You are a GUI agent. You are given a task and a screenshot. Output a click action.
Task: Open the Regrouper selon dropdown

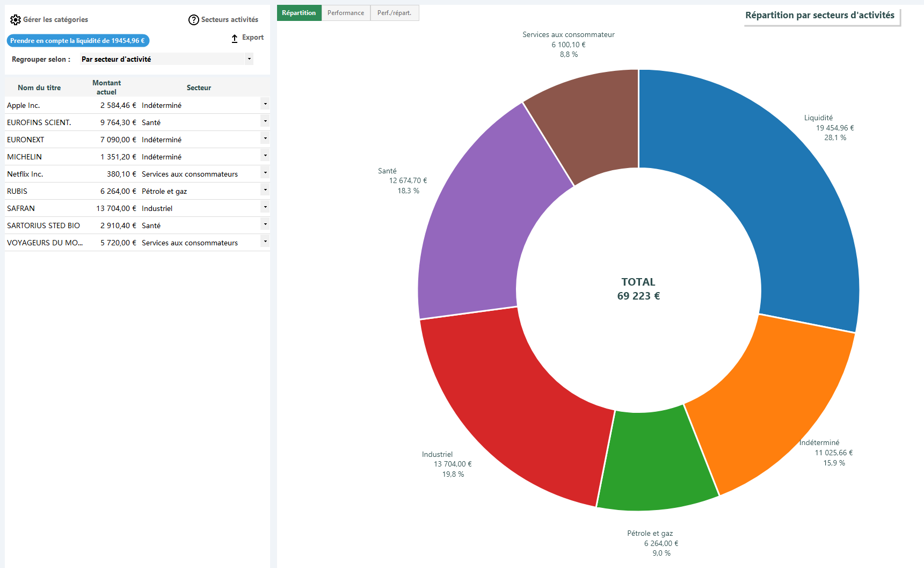coord(166,59)
